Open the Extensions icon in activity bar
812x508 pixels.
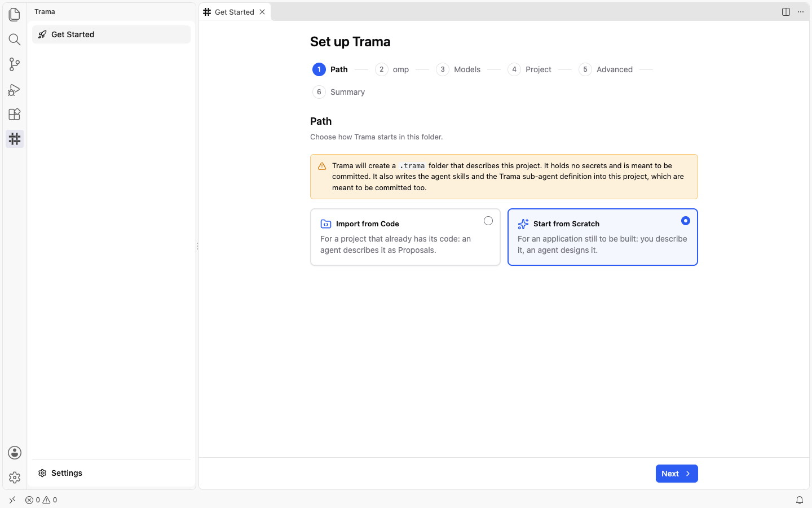[15, 114]
